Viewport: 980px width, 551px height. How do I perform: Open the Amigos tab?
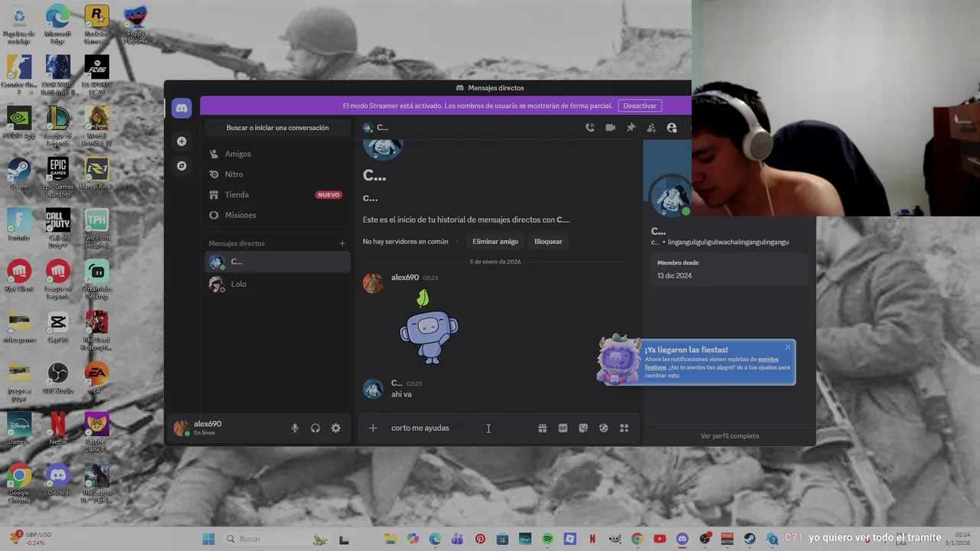[x=277, y=154]
